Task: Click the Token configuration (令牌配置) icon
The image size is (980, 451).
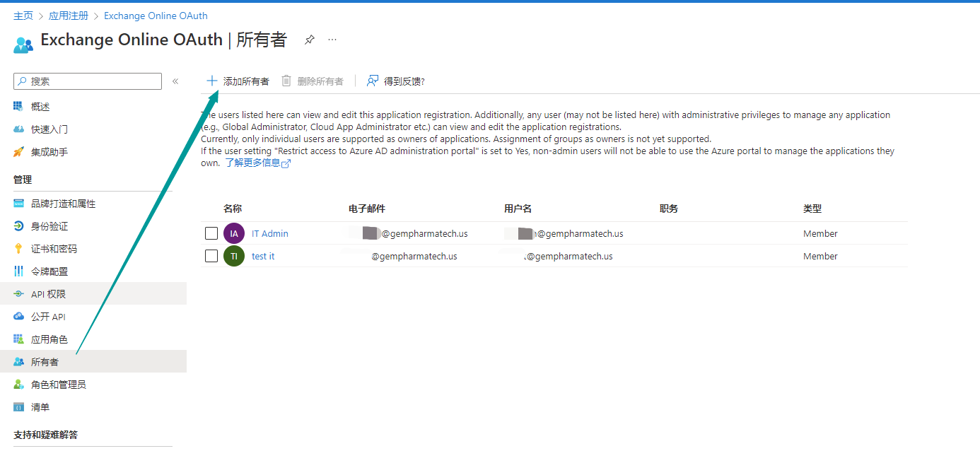Action: tap(18, 271)
